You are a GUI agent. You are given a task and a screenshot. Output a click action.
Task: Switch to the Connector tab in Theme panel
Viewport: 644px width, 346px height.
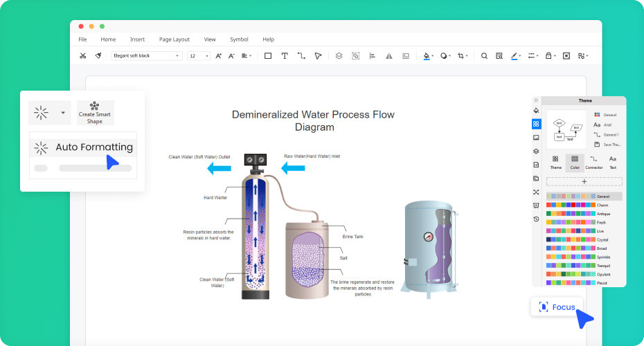(x=593, y=163)
